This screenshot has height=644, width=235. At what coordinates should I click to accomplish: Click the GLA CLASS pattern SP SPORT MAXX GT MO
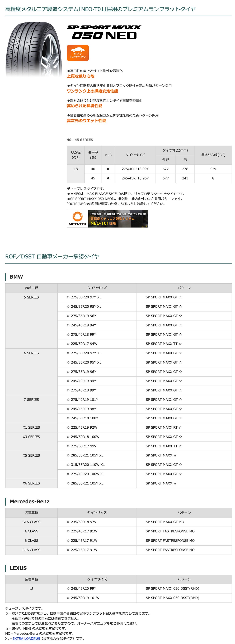tap(165, 522)
